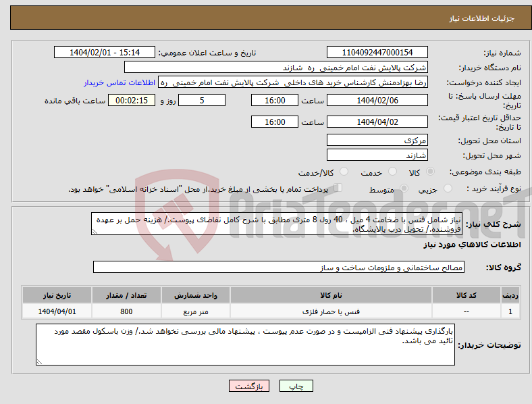Click the row number cell 1
Viewport: 532px width, 404px height.
point(510,311)
